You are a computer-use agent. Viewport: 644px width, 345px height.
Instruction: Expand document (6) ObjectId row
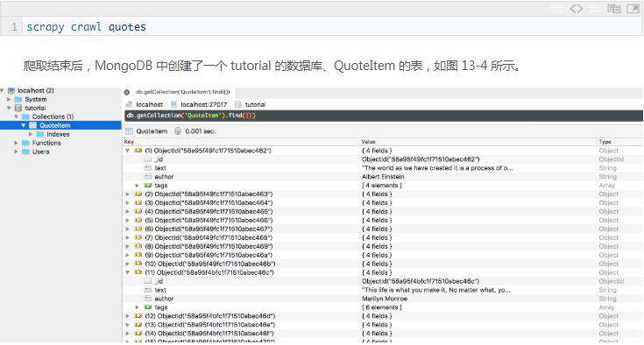click(x=128, y=229)
